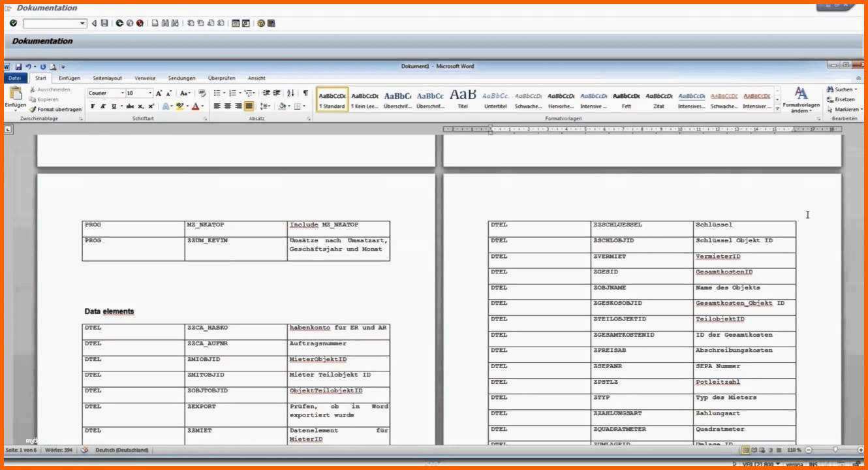The height and width of the screenshot is (470, 868).
Task: Click the Word Save icon in quick access
Action: pyautogui.click(x=18, y=67)
